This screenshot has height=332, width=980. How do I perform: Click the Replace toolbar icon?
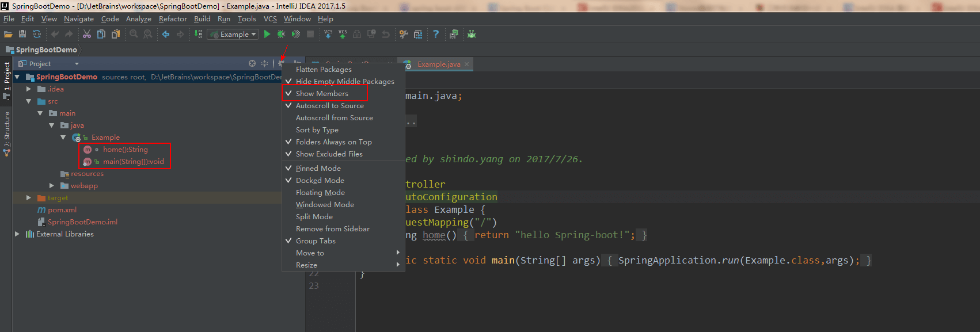(x=148, y=35)
